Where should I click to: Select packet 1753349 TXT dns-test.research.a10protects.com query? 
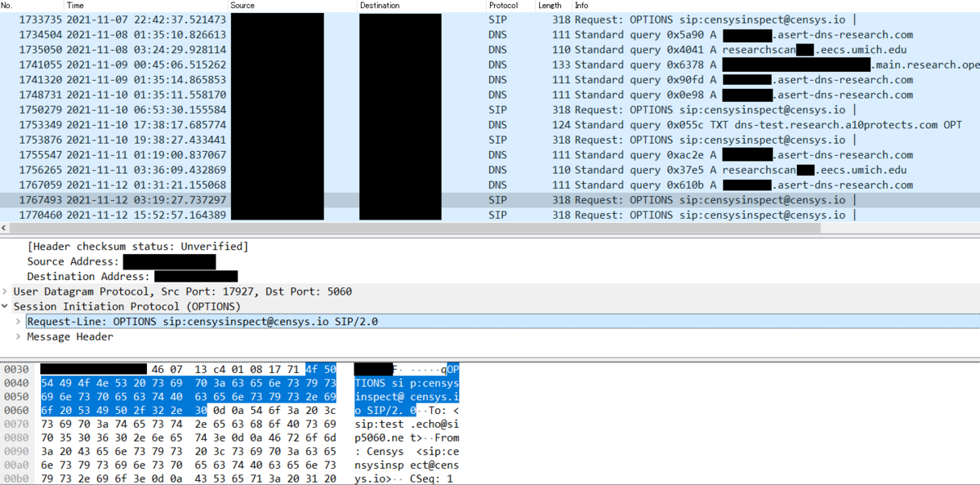[490, 125]
